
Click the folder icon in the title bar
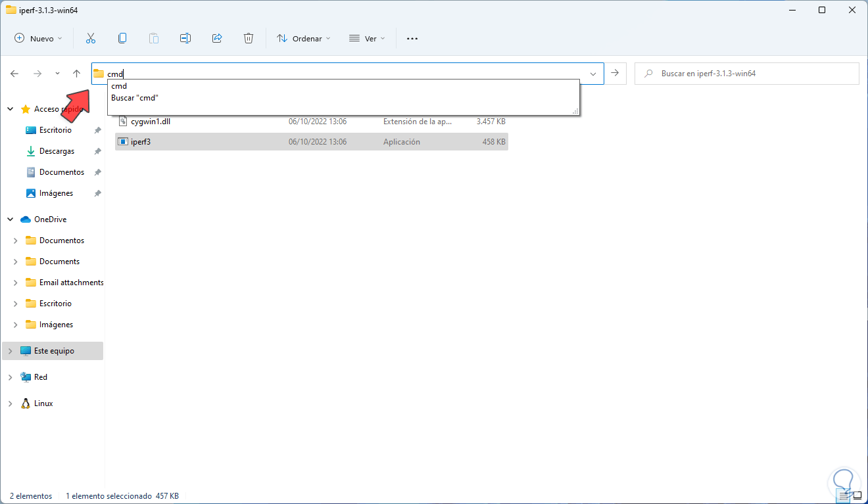11,10
